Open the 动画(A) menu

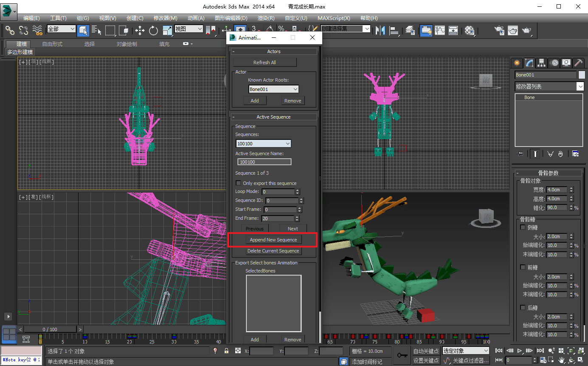point(196,18)
